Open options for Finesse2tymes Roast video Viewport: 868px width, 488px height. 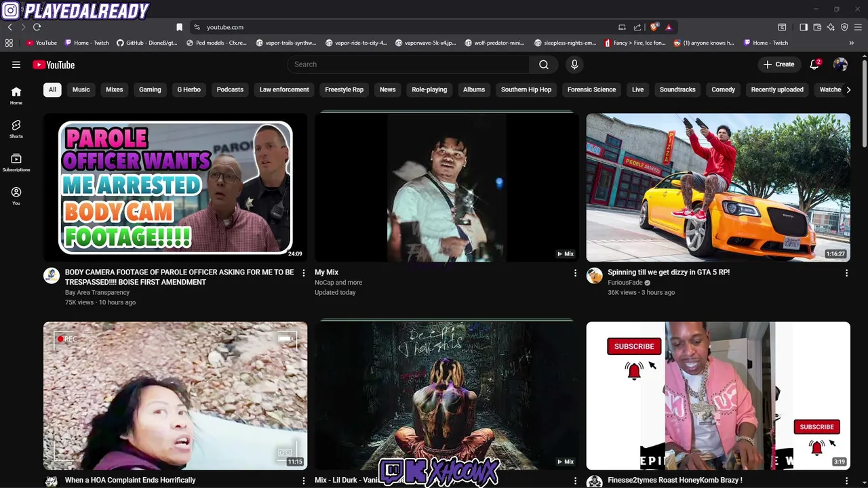(846, 481)
